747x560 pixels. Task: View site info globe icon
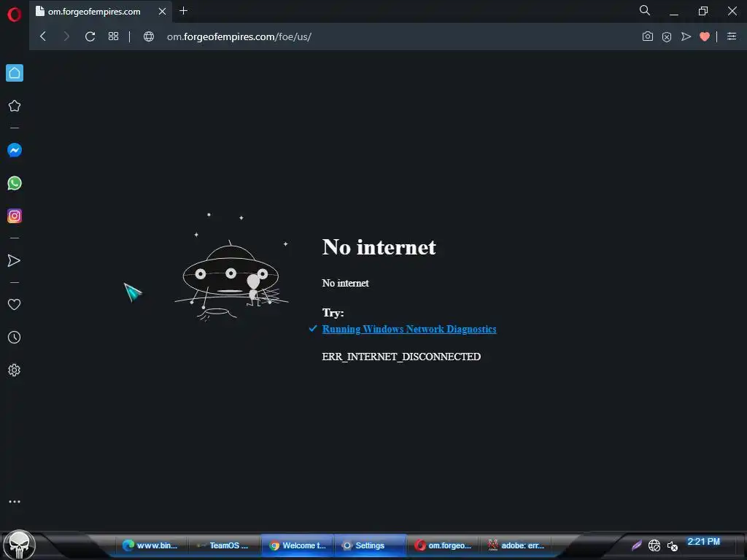click(x=149, y=36)
